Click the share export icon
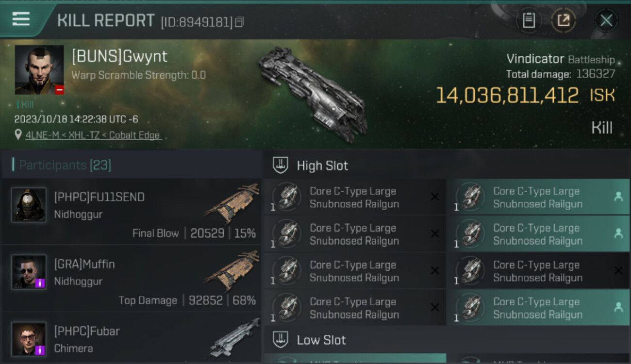Screen dimensions: 631x364 coord(564,20)
